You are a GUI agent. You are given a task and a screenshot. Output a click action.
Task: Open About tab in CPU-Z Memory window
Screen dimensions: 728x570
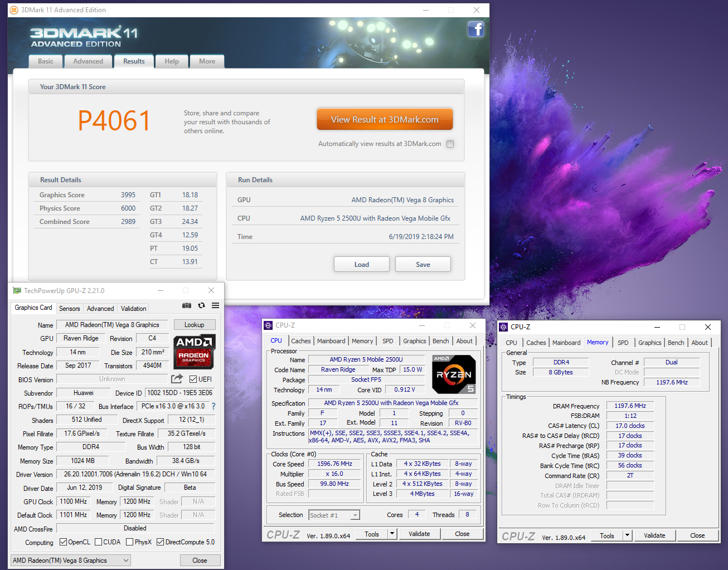pos(700,343)
